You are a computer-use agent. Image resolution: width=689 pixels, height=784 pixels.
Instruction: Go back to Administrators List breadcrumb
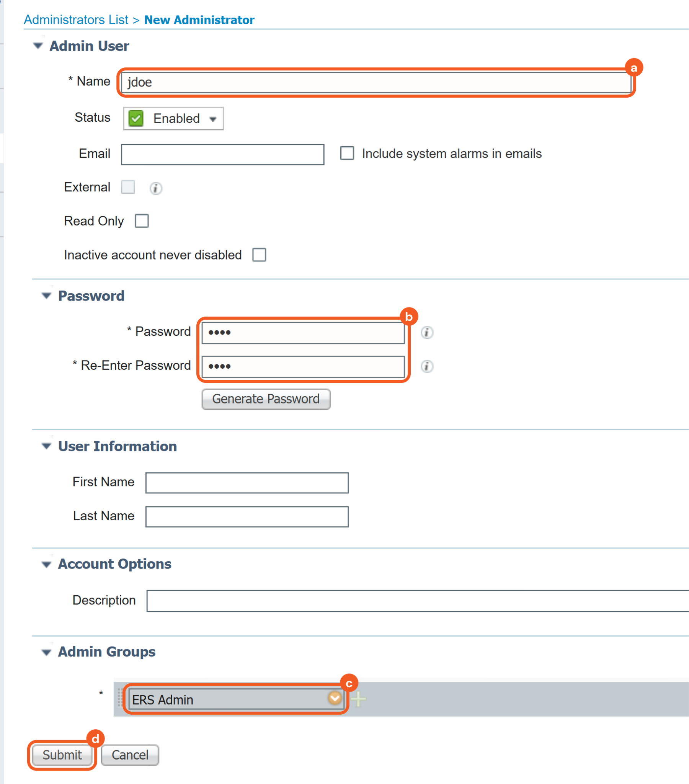[76, 20]
